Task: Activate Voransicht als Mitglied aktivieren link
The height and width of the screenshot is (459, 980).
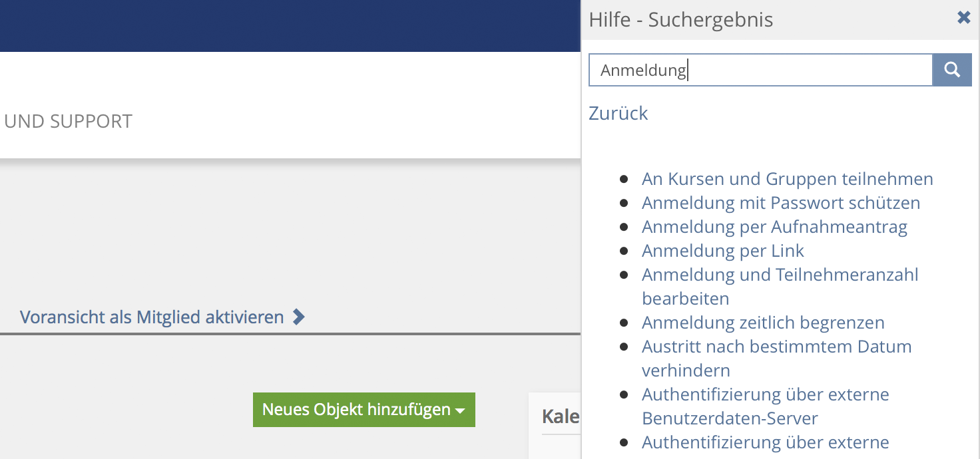Action: coord(152,317)
